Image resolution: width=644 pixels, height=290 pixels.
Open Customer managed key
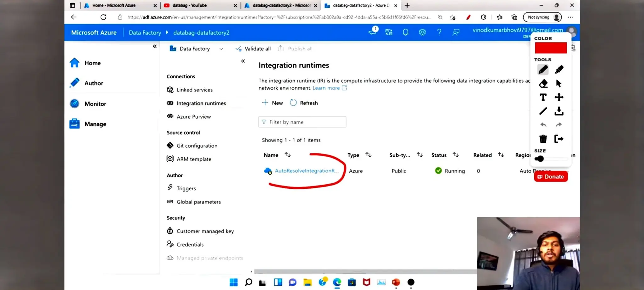[200, 231]
